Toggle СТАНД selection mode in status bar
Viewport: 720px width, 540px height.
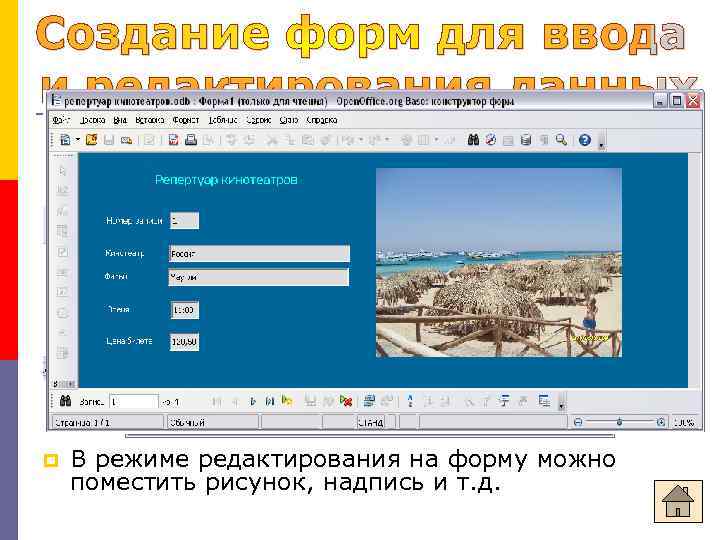(x=370, y=422)
